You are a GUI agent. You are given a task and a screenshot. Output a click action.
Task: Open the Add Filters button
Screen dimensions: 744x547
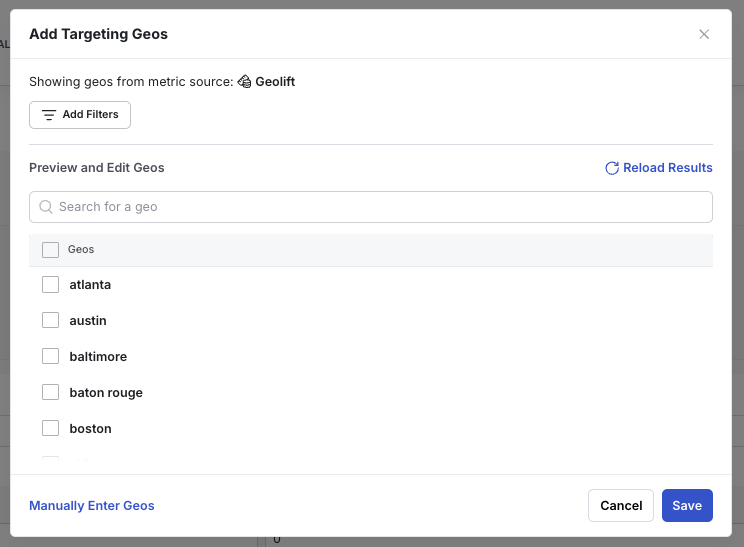click(x=80, y=115)
